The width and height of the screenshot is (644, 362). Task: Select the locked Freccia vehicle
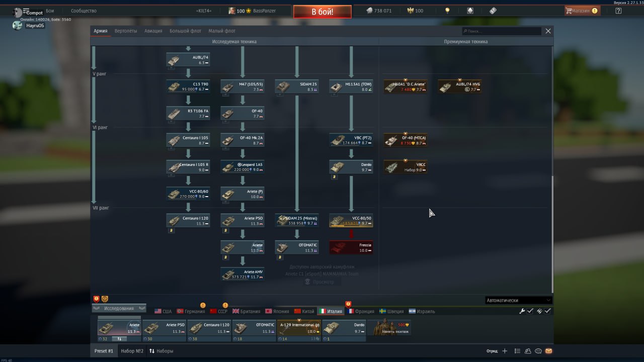pos(351,247)
